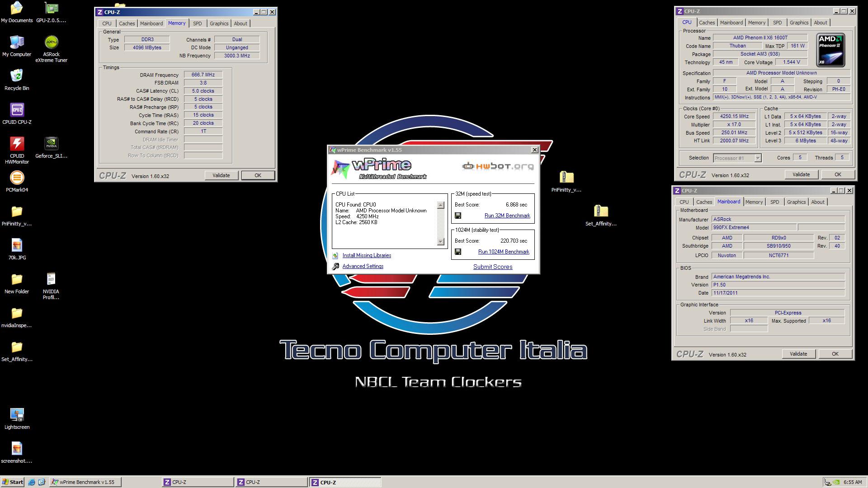Viewport: 868px width, 488px height.
Task: Click wrench icon beside Advanced Settings
Action: [x=335, y=267]
